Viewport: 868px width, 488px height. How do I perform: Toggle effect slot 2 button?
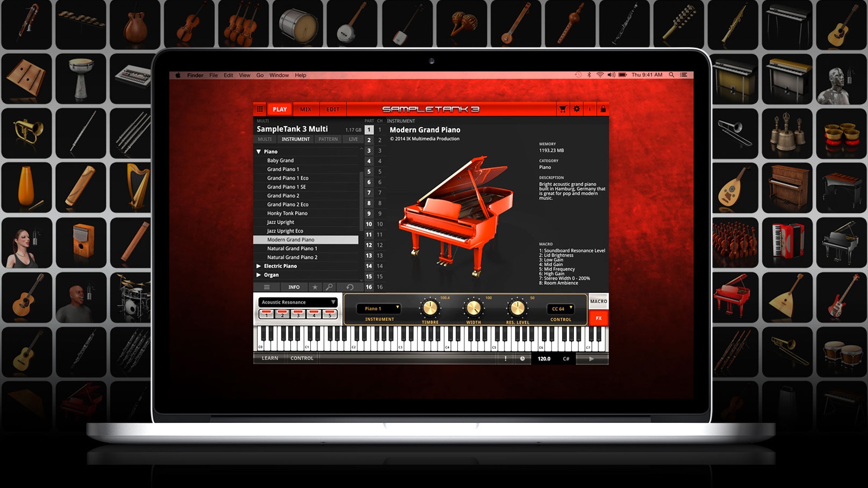(282, 314)
